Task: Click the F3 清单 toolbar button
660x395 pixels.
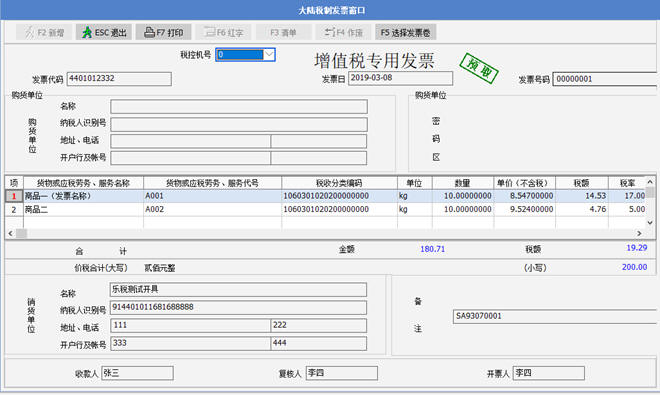Action: pos(283,32)
